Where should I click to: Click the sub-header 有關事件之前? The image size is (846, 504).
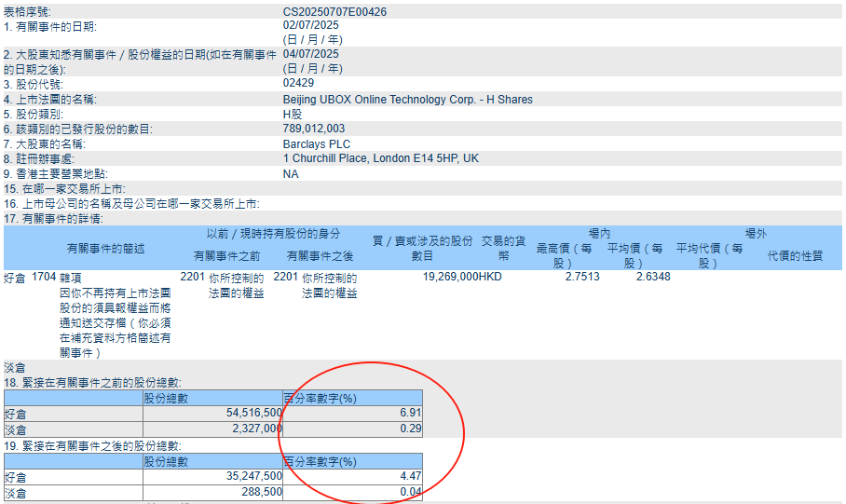point(226,256)
